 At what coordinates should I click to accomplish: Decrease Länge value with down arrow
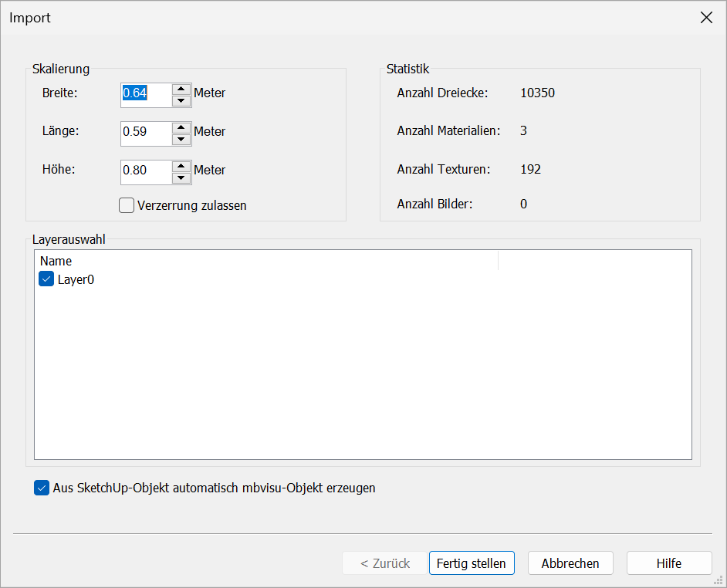(x=181, y=140)
